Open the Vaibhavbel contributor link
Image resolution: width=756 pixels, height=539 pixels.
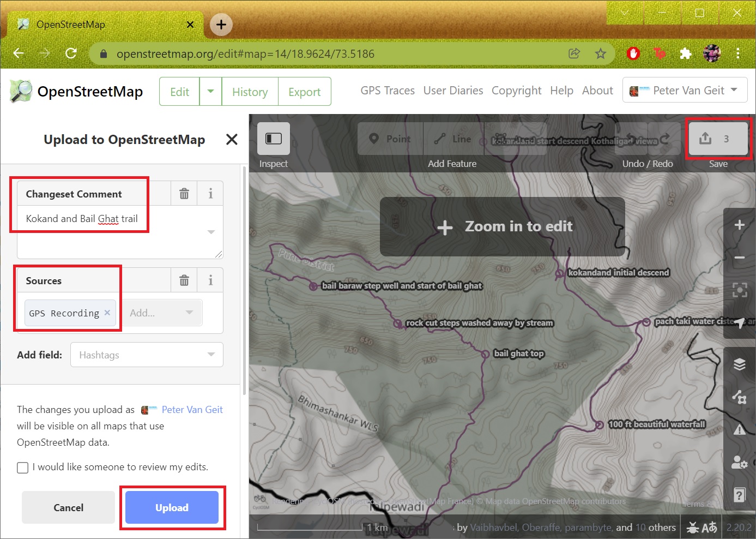coord(494,528)
